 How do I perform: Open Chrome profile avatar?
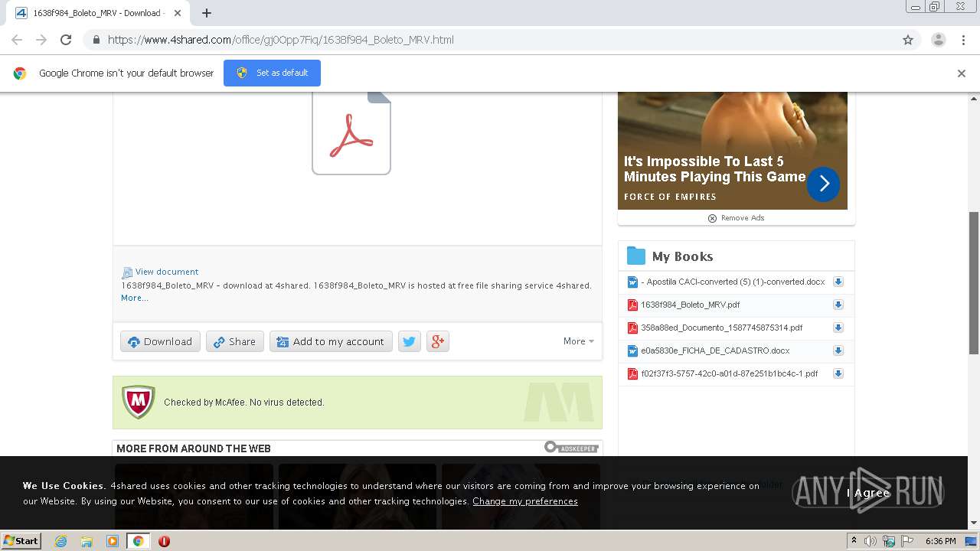939,40
